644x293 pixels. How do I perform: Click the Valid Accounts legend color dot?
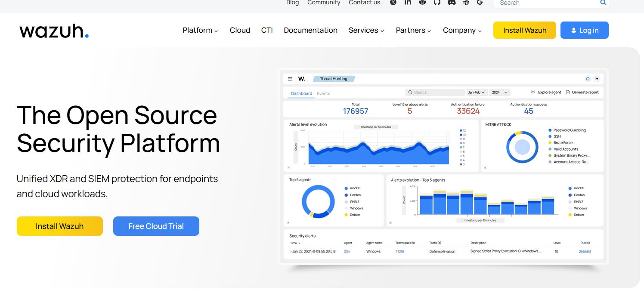(550, 149)
